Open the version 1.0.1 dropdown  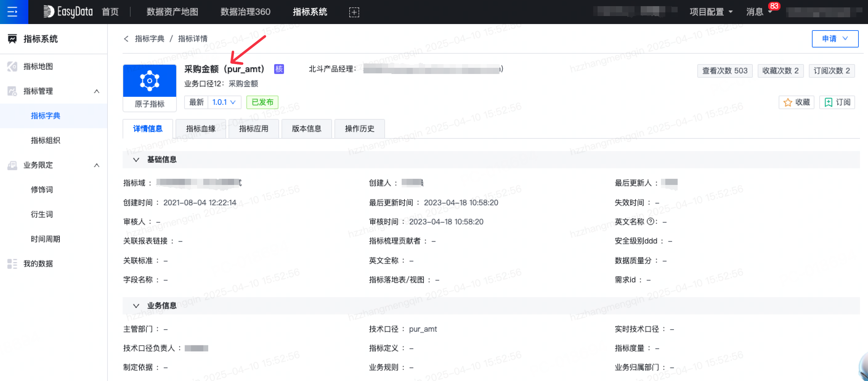click(x=224, y=102)
